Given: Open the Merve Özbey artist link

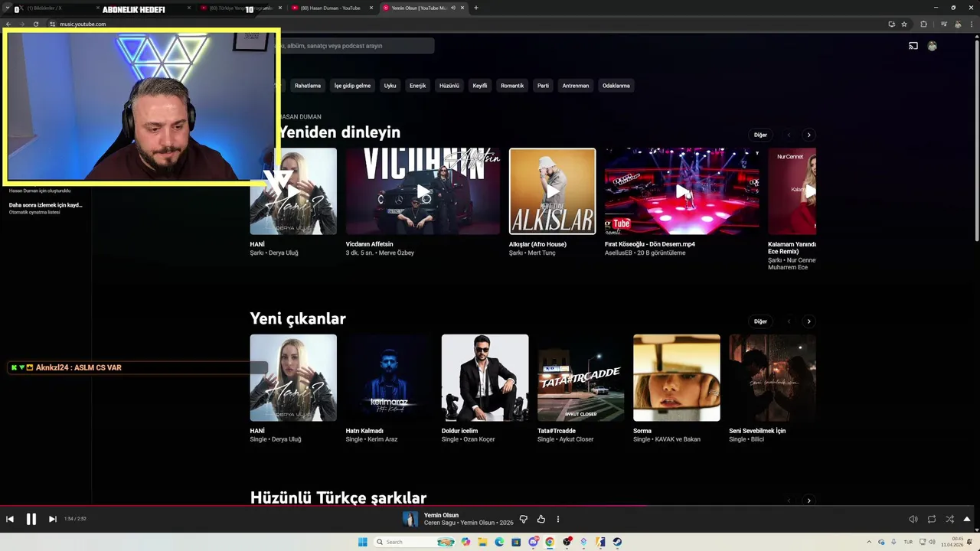Looking at the screenshot, I should click(395, 253).
